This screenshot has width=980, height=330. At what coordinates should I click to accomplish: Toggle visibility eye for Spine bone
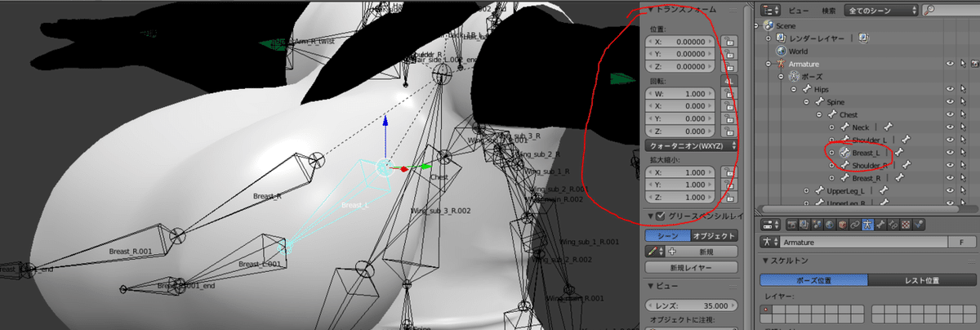950,102
